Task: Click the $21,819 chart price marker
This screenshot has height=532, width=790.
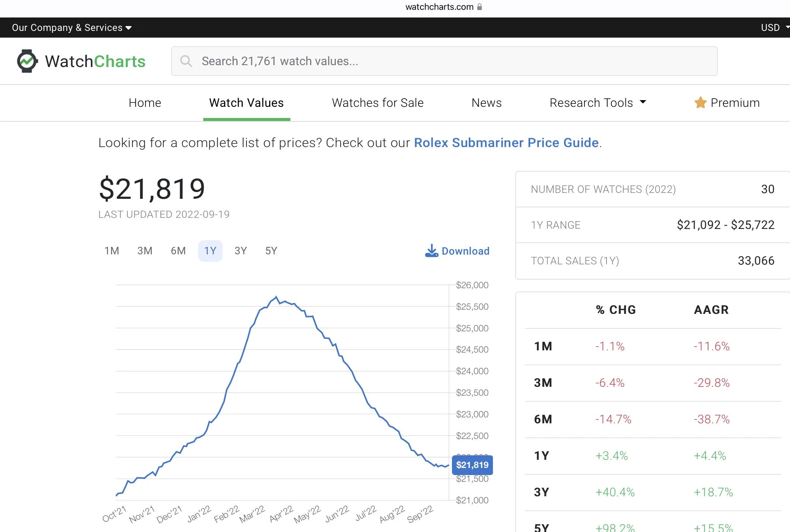Action: (x=472, y=465)
